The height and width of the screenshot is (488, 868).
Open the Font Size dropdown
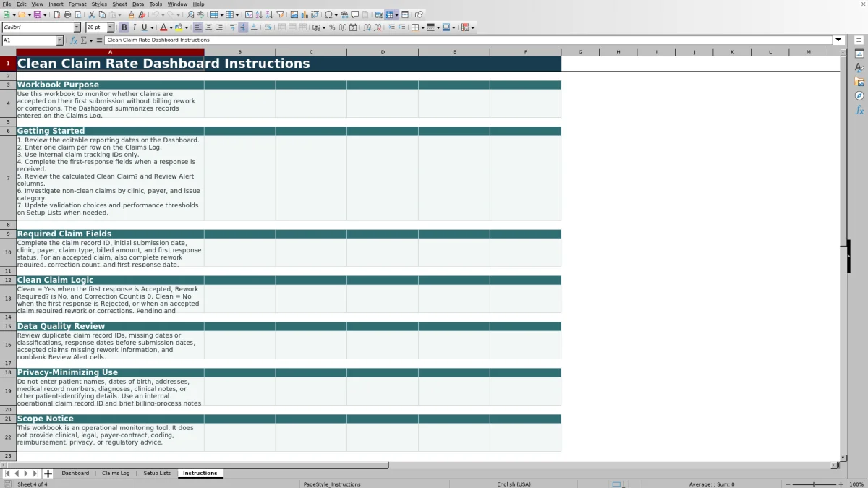coord(111,27)
